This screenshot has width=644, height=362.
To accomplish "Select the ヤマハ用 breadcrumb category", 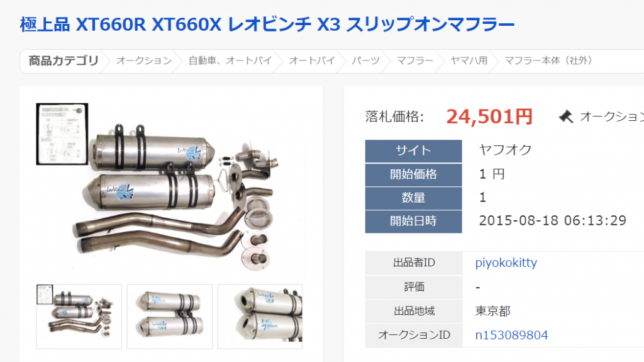I will click(469, 61).
